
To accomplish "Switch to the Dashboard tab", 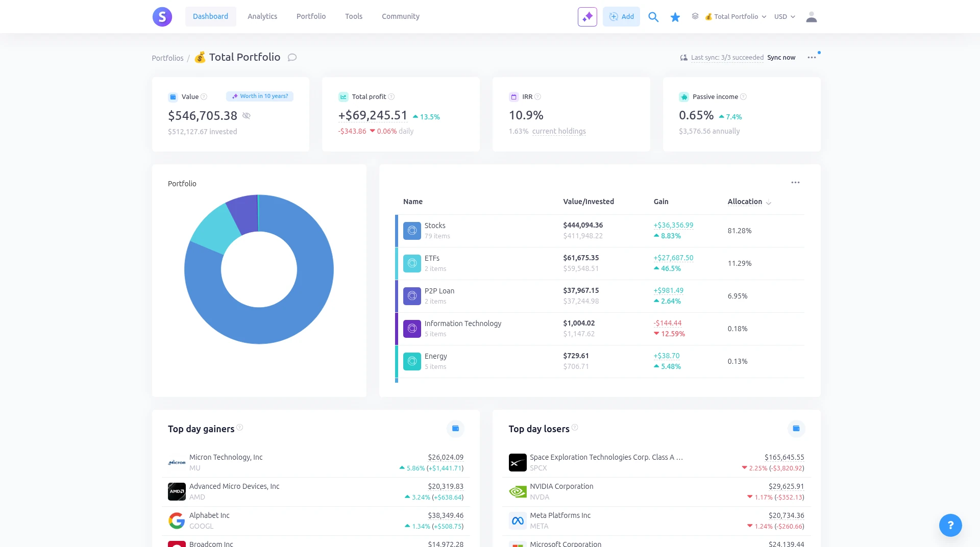I will 210,16.
